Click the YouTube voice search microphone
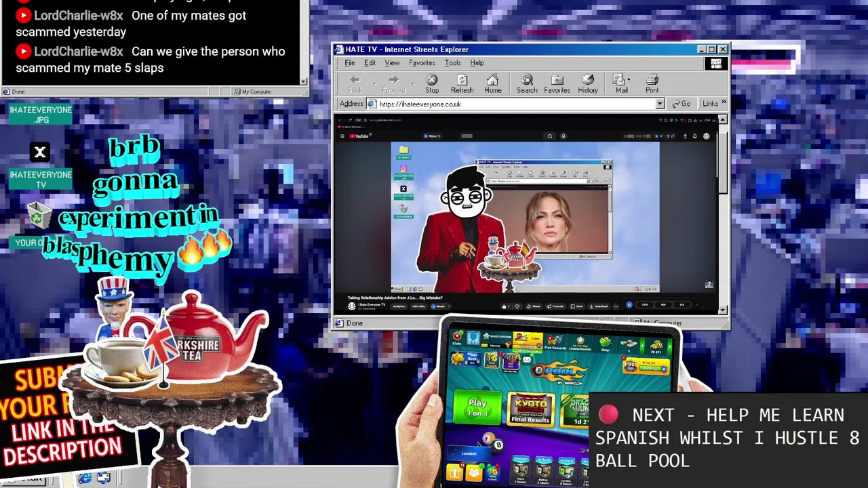This screenshot has width=868, height=488. pos(563,136)
